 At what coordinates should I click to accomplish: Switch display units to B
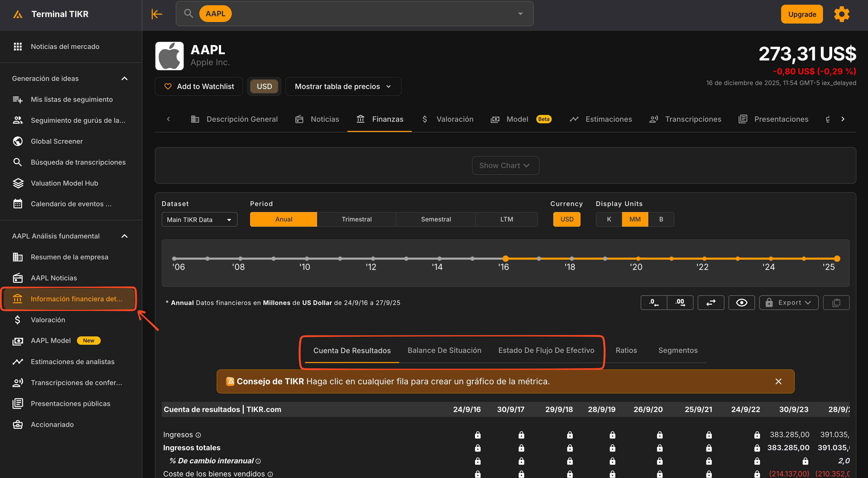tap(661, 219)
